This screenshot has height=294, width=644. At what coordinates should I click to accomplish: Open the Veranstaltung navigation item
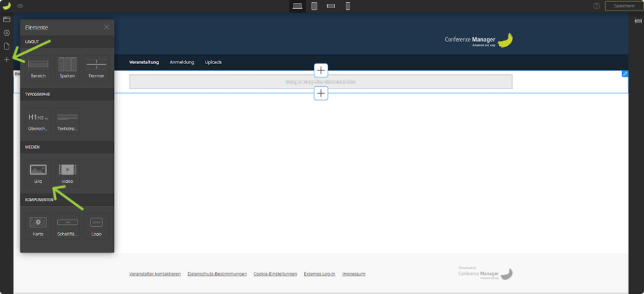point(144,62)
